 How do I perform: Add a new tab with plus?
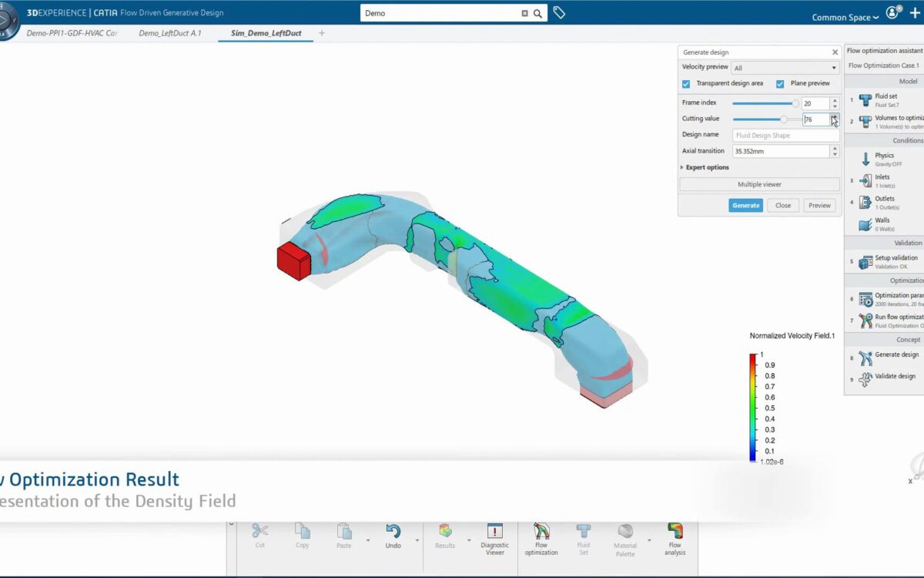(x=322, y=33)
